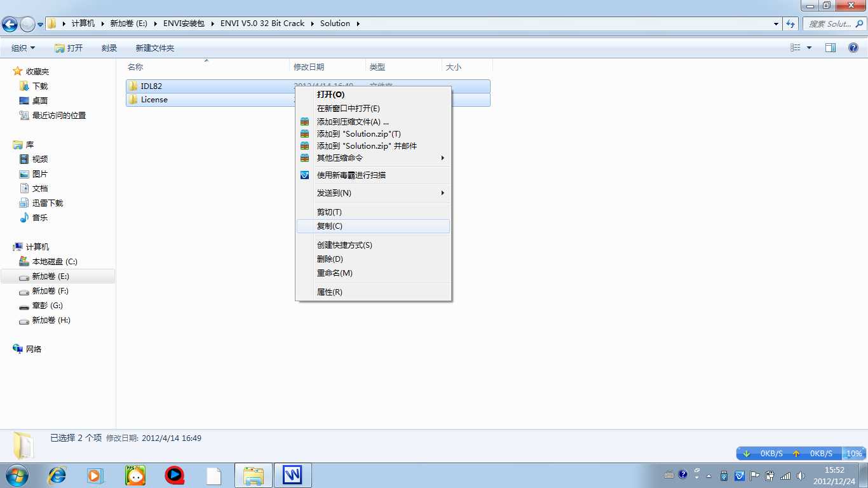Choose 添加到压缩文件(A) in the context menu
Image resolution: width=868 pixels, height=488 pixels.
pos(374,122)
